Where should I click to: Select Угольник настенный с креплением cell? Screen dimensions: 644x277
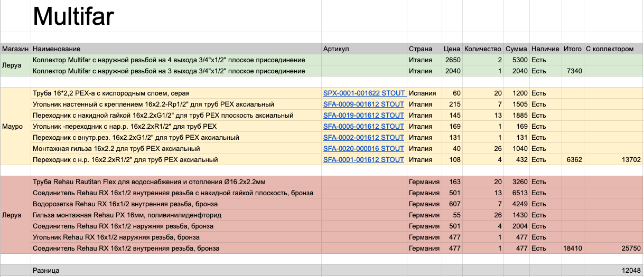(x=176, y=104)
